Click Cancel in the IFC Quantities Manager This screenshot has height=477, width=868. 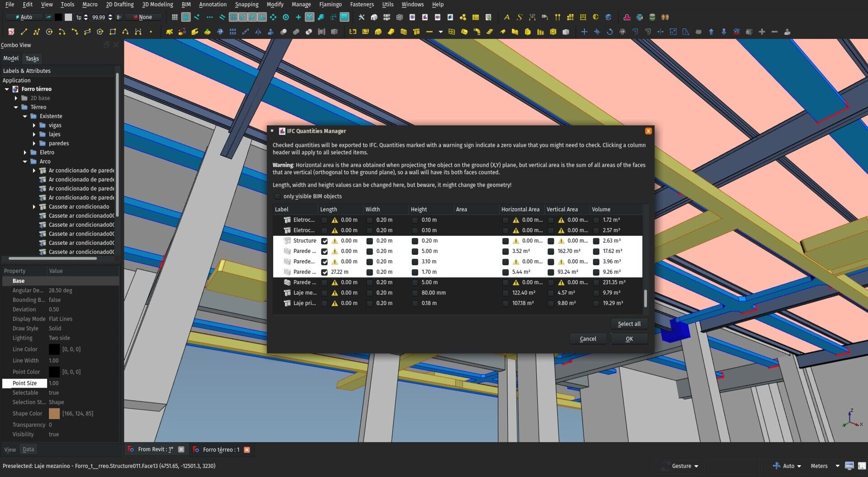588,338
